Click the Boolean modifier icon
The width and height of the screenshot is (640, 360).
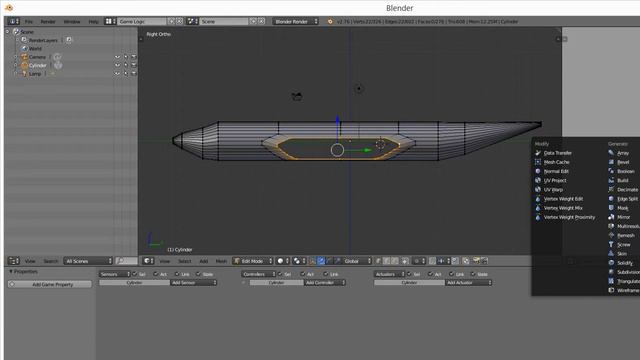(x=611, y=171)
